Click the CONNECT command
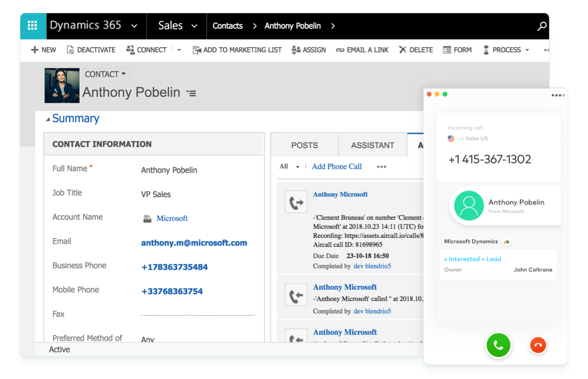Screen dimensions: 588x379 (146, 50)
